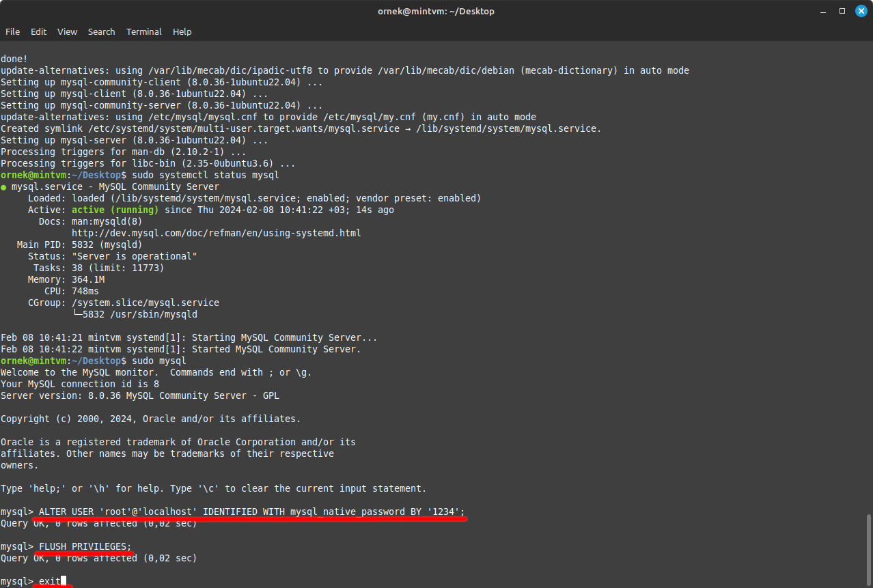
Task: Open the Edit menu
Action: point(39,31)
